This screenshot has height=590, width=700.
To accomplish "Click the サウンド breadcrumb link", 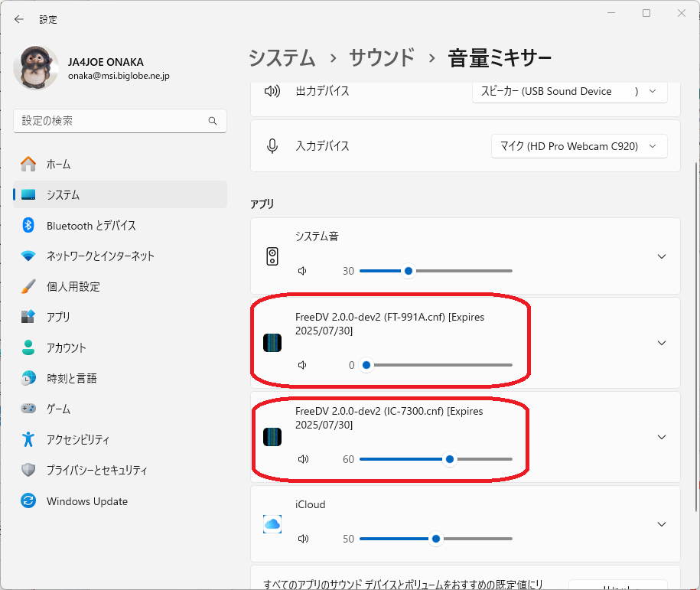I will coord(382,58).
